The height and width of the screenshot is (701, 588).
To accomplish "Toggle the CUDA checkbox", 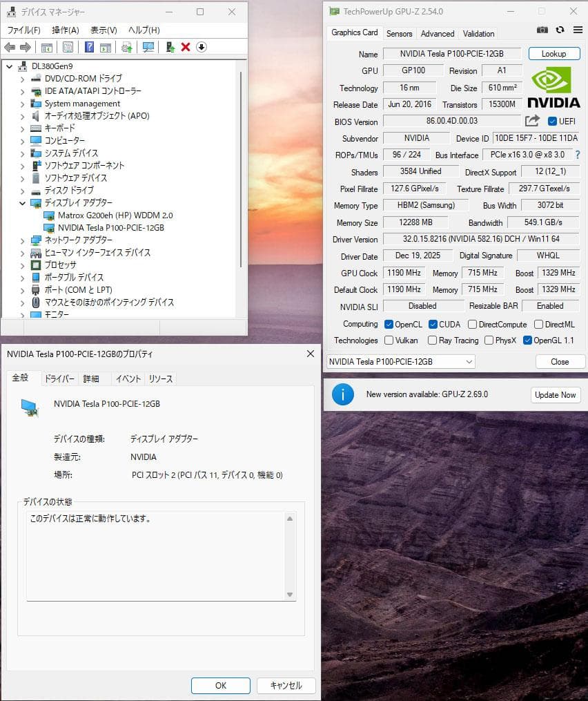I will 433,324.
